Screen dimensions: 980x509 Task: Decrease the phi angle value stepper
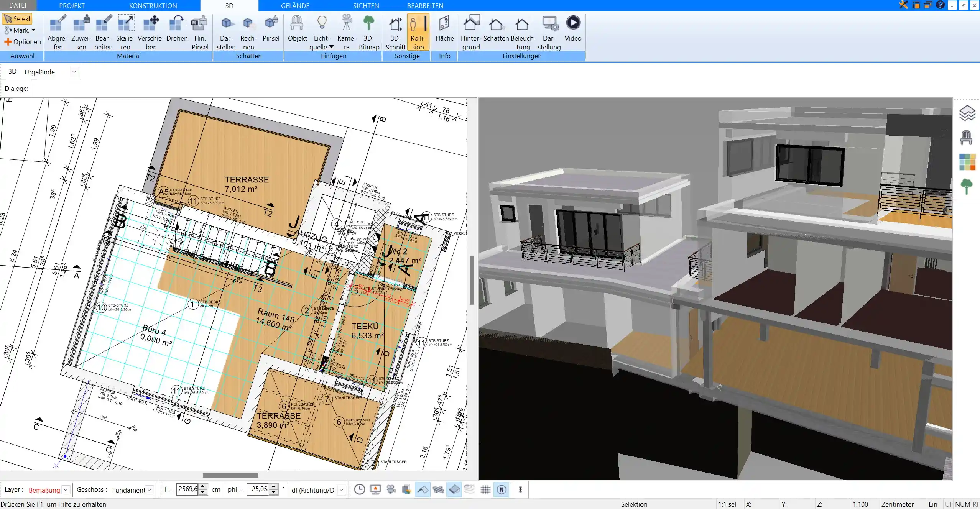(x=273, y=492)
